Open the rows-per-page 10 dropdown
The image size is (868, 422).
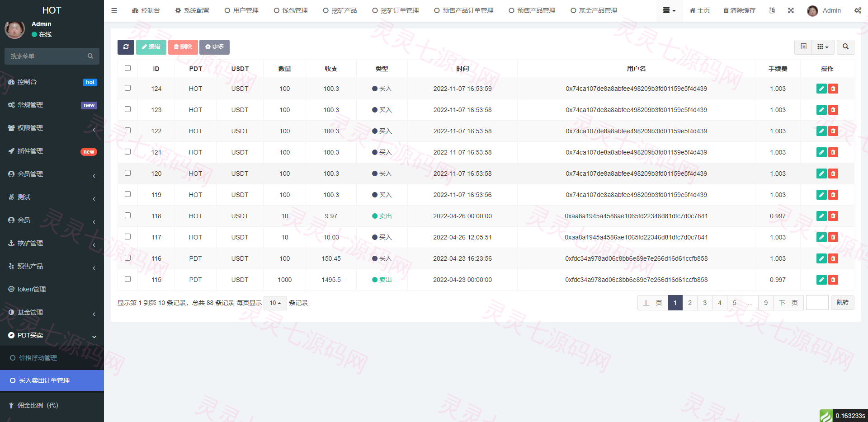(275, 303)
